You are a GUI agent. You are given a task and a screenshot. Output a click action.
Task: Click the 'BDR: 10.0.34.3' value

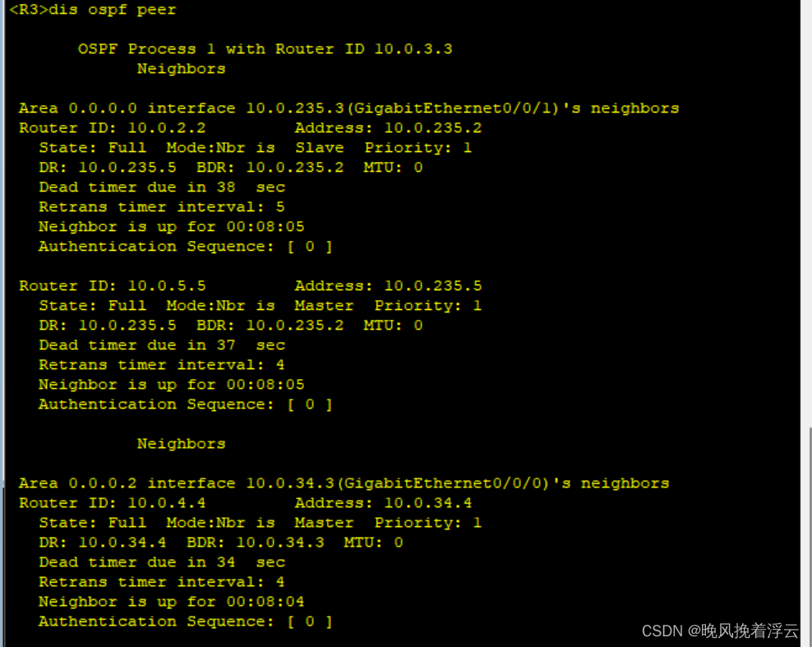[x=256, y=543]
